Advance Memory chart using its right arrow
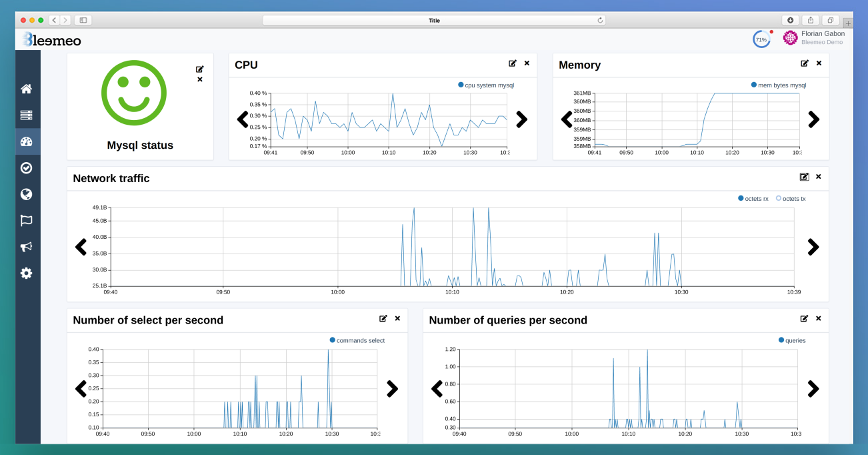 click(814, 119)
